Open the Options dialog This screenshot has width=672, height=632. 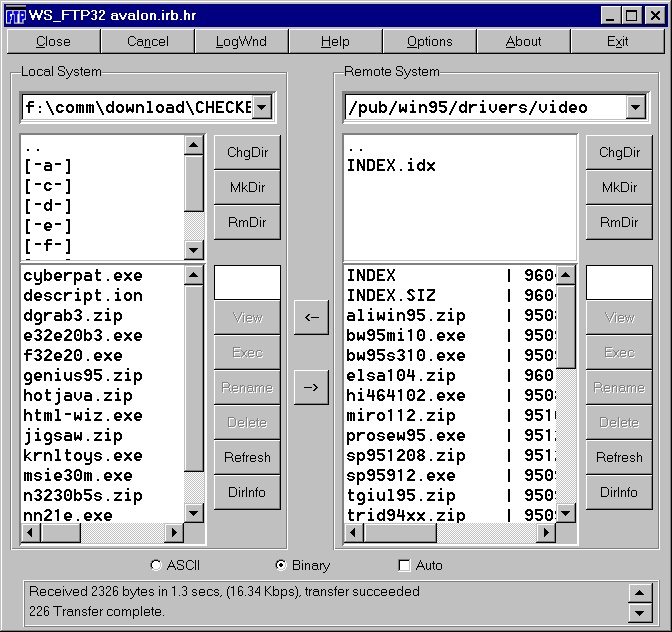pyautogui.click(x=430, y=41)
